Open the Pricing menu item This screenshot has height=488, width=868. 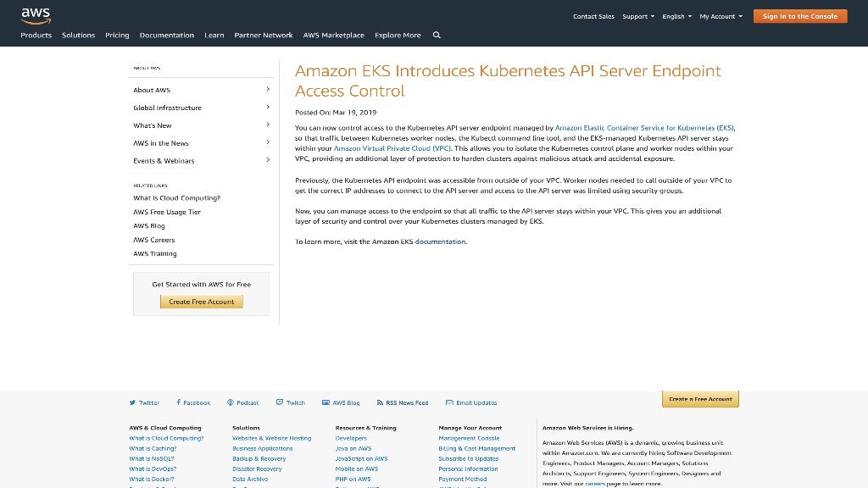pos(117,35)
